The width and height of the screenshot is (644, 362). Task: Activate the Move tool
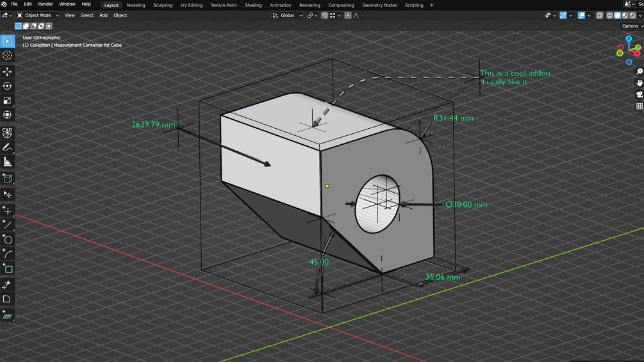click(x=7, y=72)
